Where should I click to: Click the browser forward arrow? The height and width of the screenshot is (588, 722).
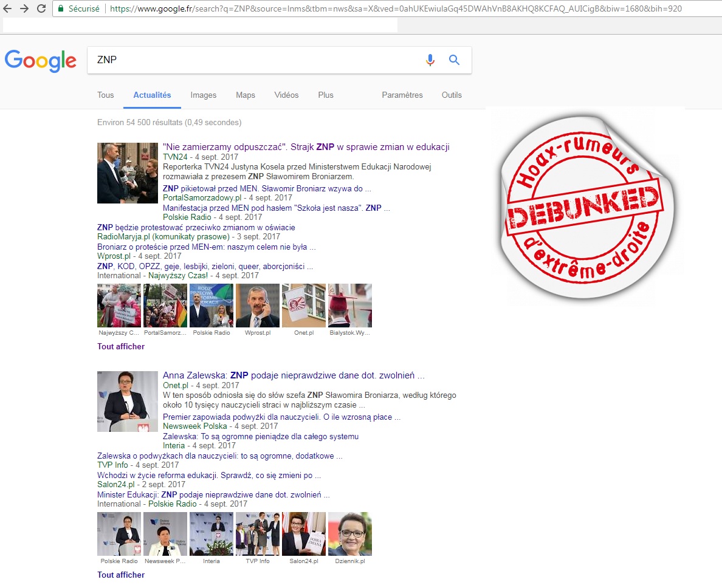coord(24,9)
